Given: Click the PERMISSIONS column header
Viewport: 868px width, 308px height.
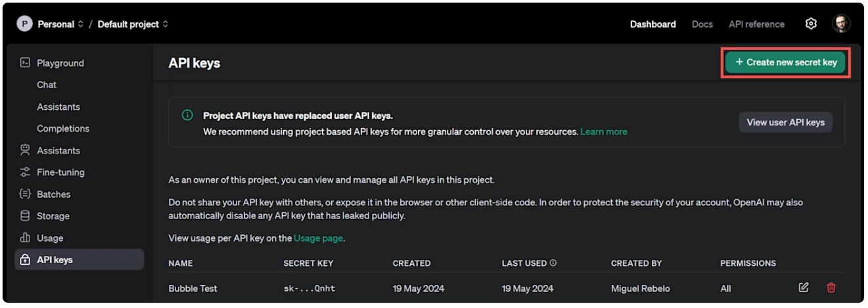Looking at the screenshot, I should coord(748,263).
